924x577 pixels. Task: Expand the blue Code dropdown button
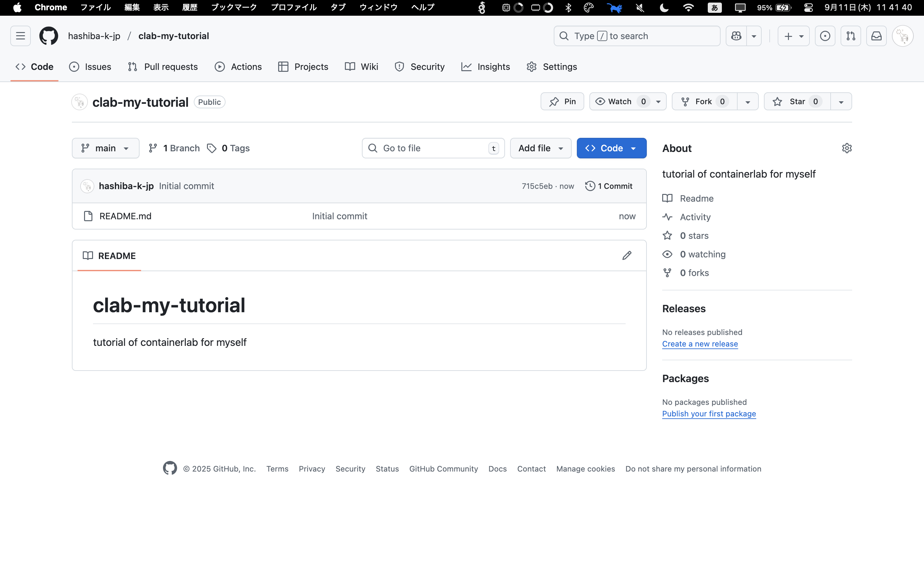tap(611, 148)
